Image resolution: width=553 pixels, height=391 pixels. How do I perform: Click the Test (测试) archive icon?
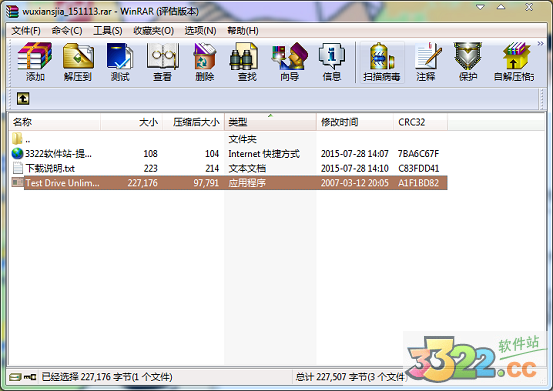[120, 56]
